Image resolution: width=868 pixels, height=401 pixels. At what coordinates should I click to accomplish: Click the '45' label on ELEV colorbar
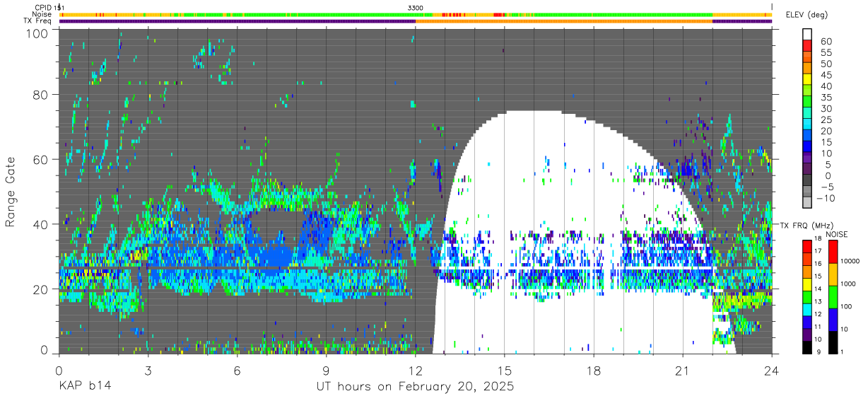tap(826, 75)
